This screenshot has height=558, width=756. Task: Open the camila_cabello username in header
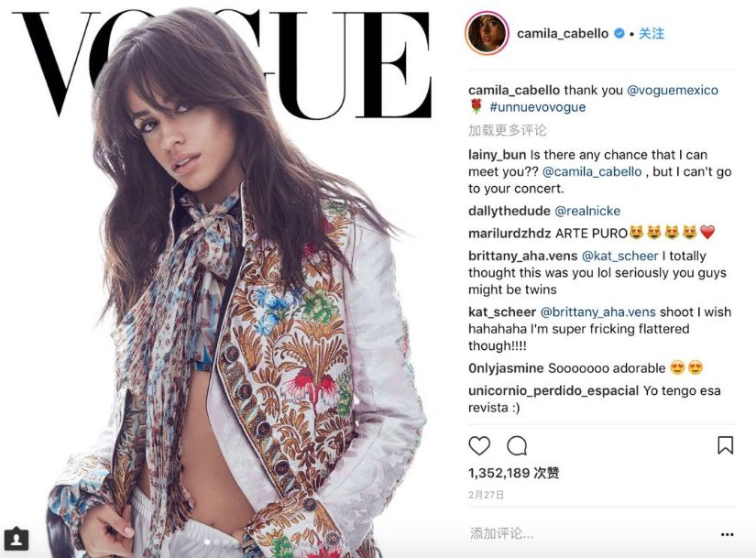pyautogui.click(x=563, y=33)
